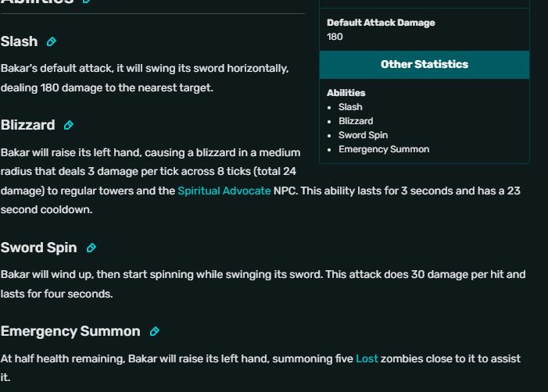Click the partially visible Abilities edit pencil
Screen dimensions: 548x392
(87, 2)
